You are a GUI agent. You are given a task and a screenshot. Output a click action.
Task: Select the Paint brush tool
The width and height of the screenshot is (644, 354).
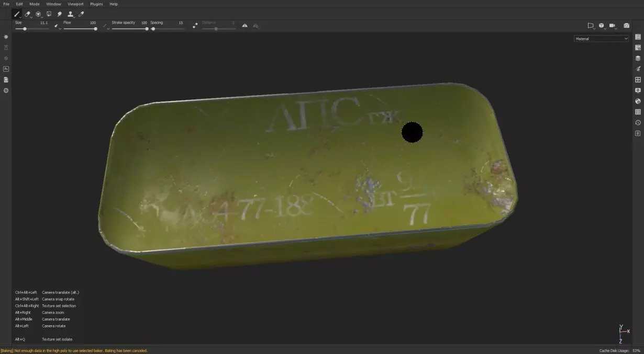point(17,14)
